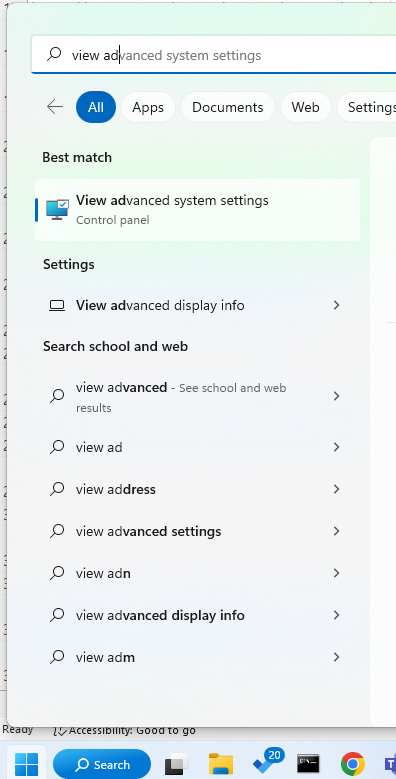Viewport: 396px width, 779px height.
Task: Open View advanced display info setting
Action: pyautogui.click(x=197, y=305)
